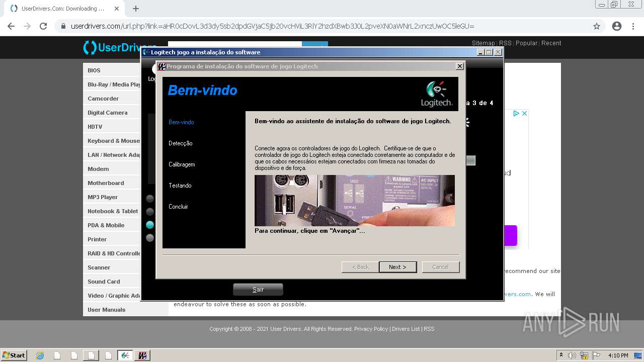Close the ad using the X icon

click(x=524, y=114)
